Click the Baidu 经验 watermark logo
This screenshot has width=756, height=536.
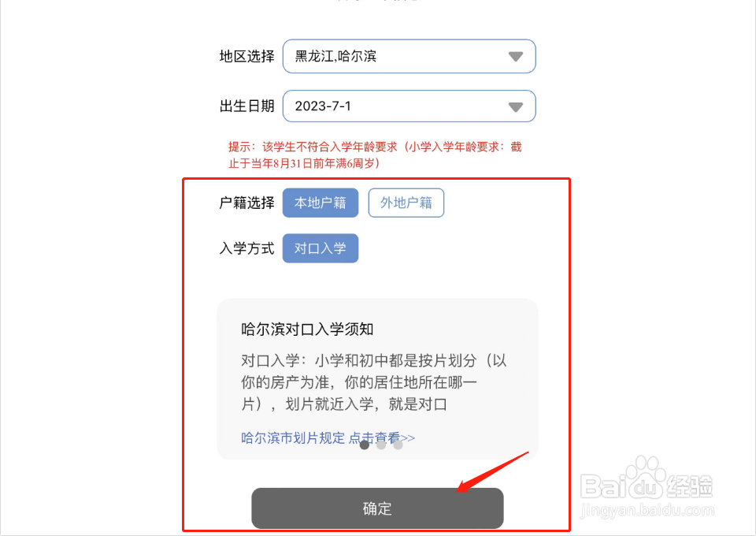pyautogui.click(x=646, y=480)
